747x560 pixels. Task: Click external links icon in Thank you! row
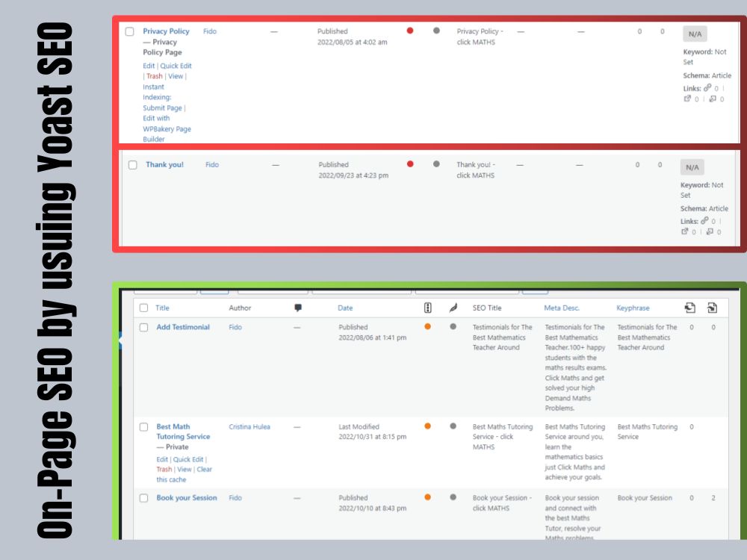click(x=684, y=231)
